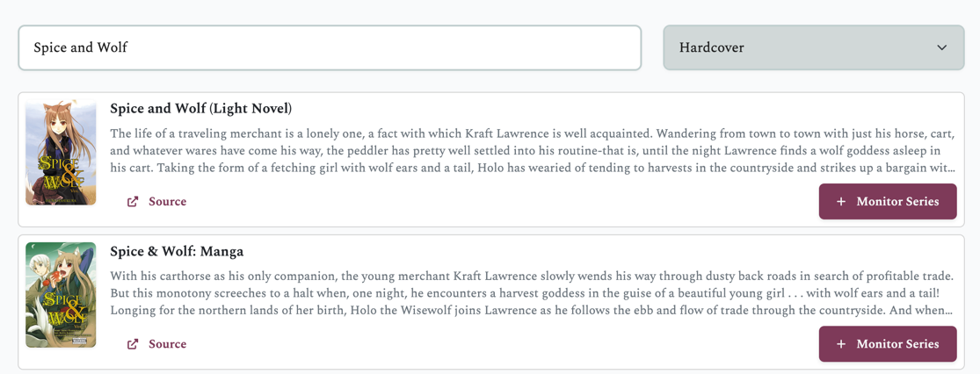Monitor the Spice and Wolf Light Novel series
The width and height of the screenshot is (980, 374).
click(888, 202)
